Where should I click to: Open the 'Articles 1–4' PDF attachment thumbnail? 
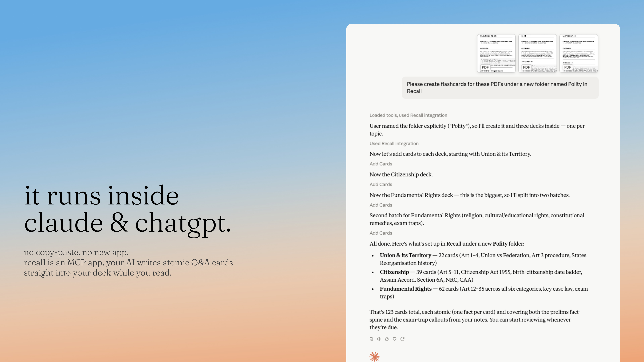click(579, 53)
